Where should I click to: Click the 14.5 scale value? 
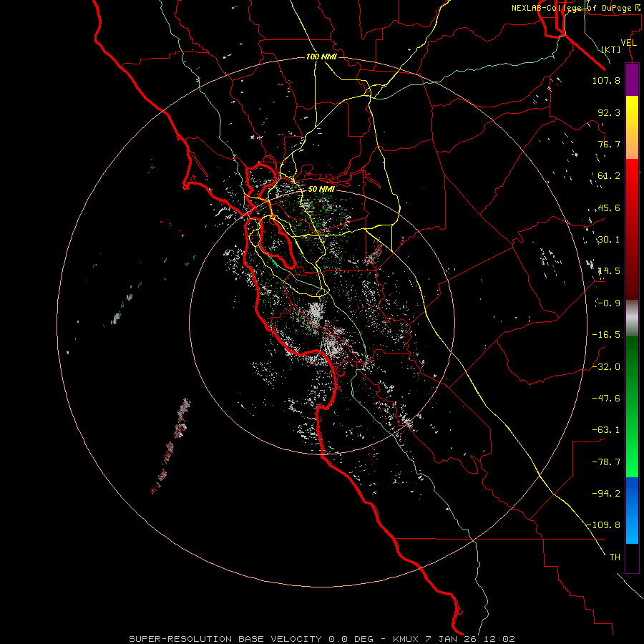(x=609, y=271)
